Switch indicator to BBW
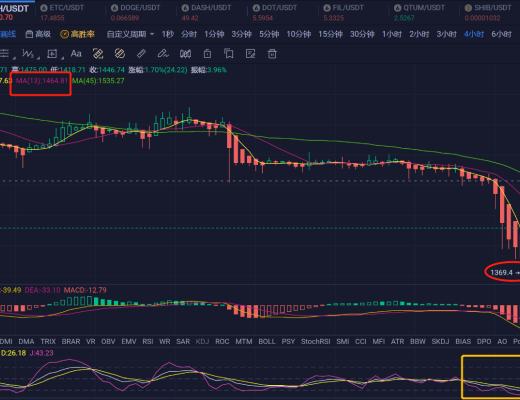 [418, 342]
